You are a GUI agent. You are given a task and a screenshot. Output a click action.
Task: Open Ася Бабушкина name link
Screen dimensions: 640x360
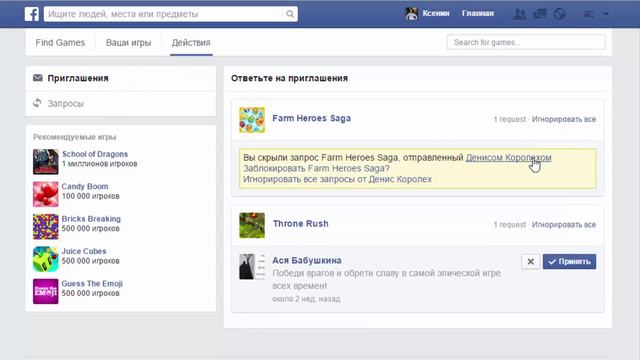coord(307,260)
